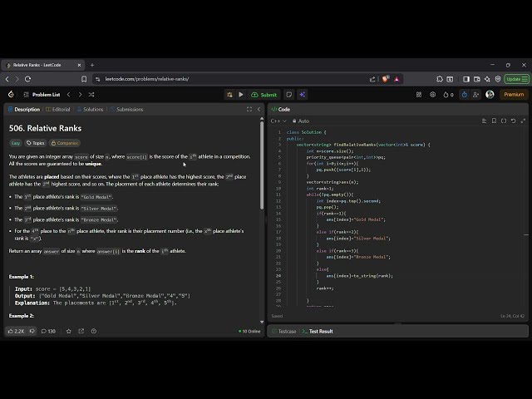This screenshot has height=399, width=532.
Task: Expand the code editor fullscreen icon
Action: click(x=523, y=121)
